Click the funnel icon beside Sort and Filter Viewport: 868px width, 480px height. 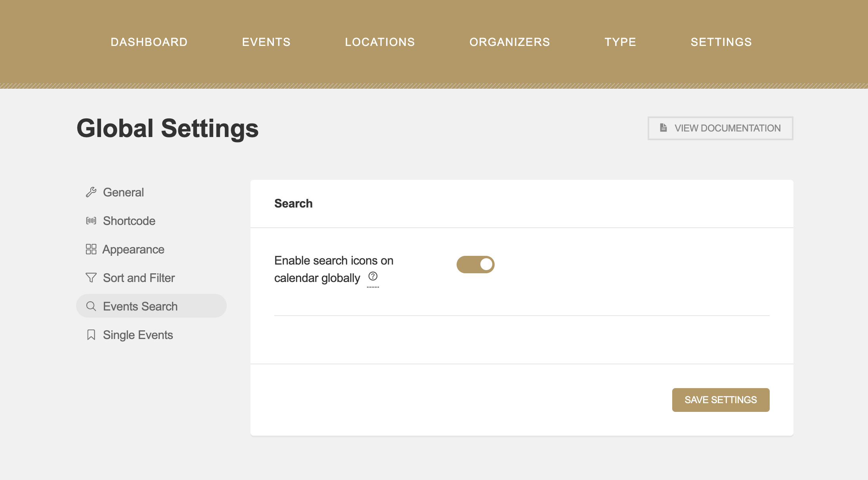[x=91, y=278]
